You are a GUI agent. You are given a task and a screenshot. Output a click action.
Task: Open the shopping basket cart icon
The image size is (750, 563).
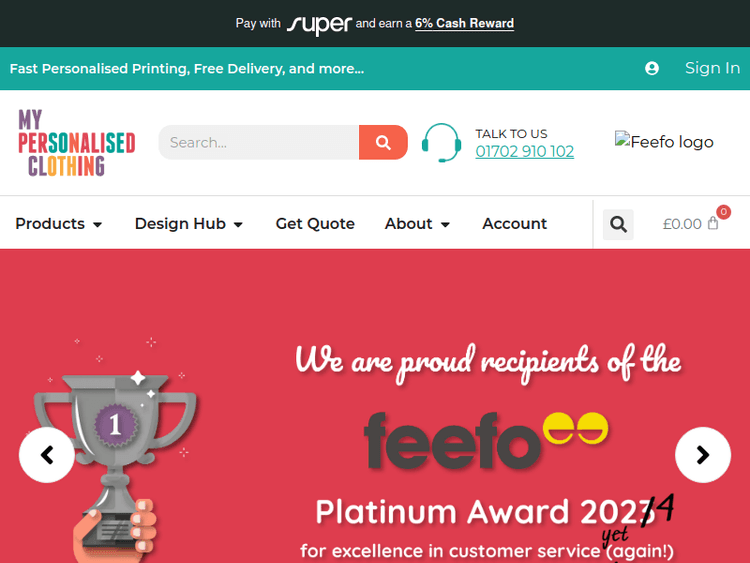[713, 223]
